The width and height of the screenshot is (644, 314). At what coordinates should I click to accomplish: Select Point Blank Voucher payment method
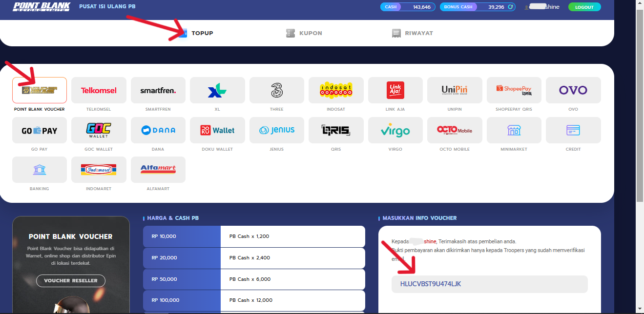pos(40,90)
